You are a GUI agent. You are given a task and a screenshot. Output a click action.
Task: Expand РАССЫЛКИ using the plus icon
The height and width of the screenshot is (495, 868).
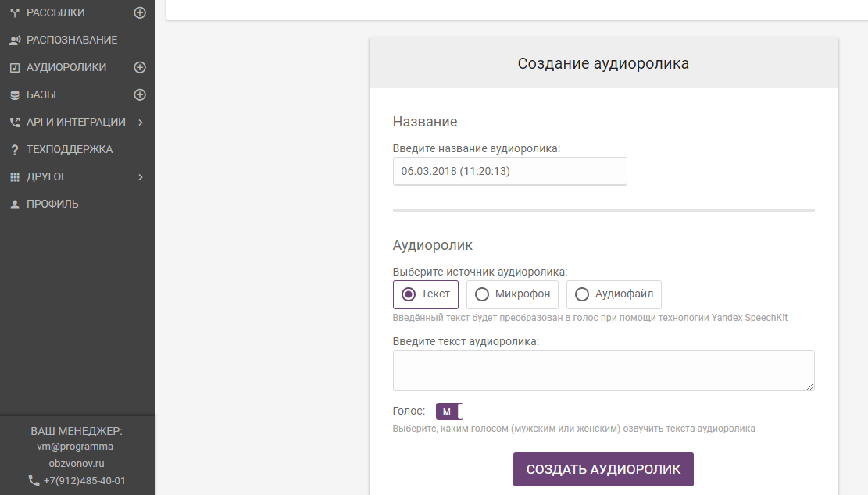click(139, 12)
